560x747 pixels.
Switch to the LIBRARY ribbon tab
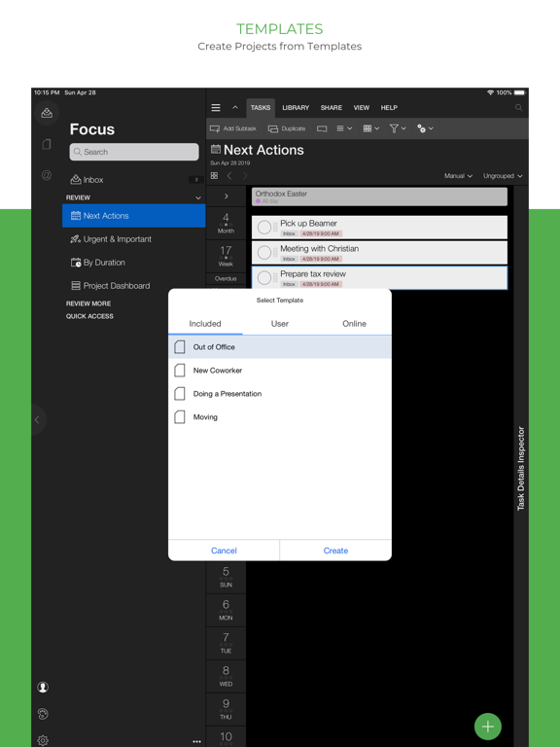tap(296, 108)
